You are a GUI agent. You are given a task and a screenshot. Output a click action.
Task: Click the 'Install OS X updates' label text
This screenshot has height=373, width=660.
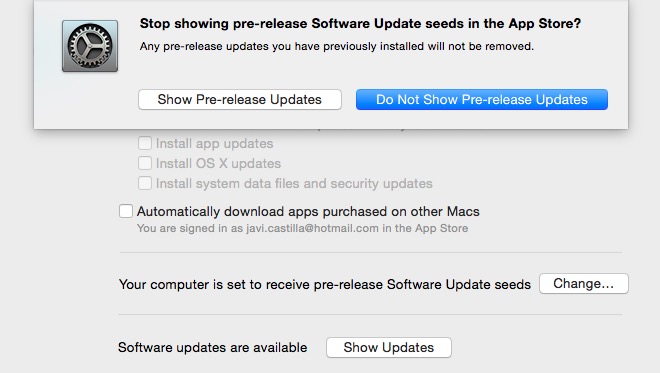[218, 163]
